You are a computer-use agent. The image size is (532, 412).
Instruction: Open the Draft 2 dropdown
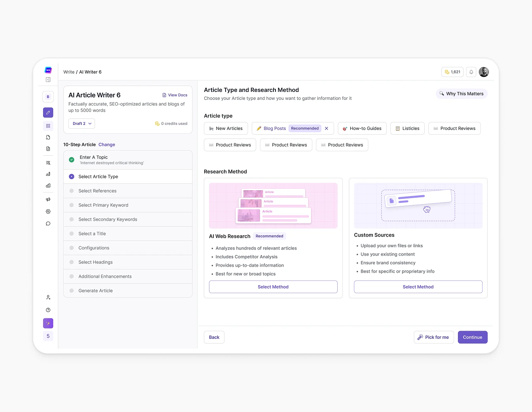(x=81, y=123)
